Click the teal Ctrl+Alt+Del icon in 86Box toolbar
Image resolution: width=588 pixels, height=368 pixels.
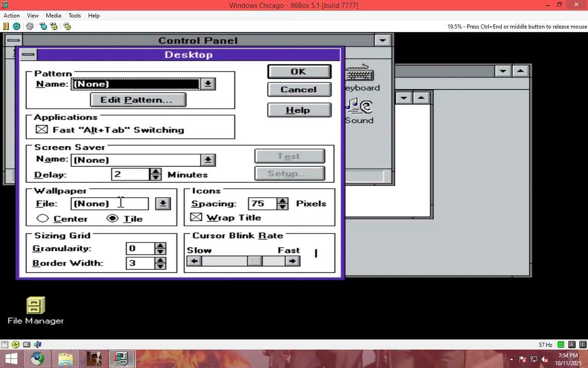pos(43,26)
